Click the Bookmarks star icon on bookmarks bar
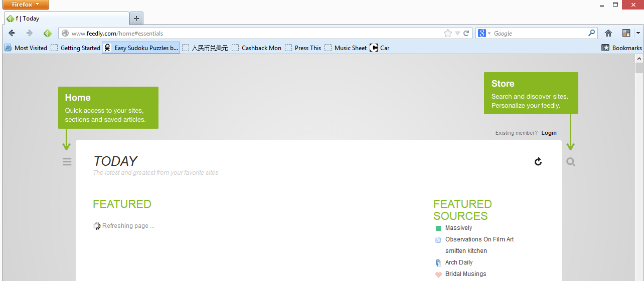Screen dimensions: 644x281 pyautogui.click(x=606, y=48)
